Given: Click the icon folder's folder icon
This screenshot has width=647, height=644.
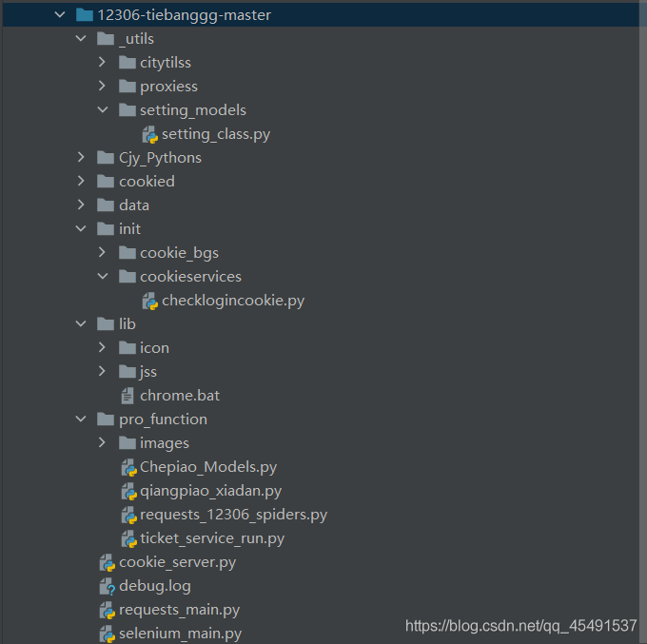Looking at the screenshot, I should pos(127,348).
